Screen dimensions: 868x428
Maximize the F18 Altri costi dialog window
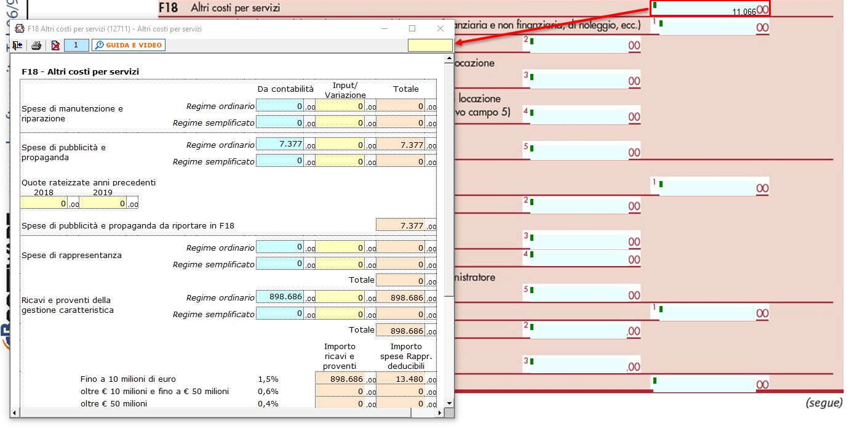coord(412,28)
